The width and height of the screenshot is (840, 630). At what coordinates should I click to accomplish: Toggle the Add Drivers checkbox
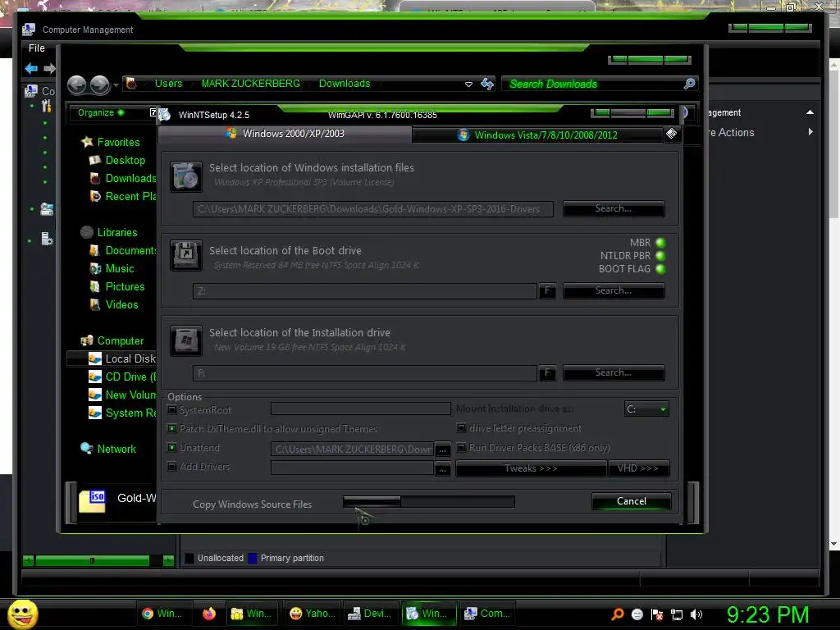[x=172, y=466]
